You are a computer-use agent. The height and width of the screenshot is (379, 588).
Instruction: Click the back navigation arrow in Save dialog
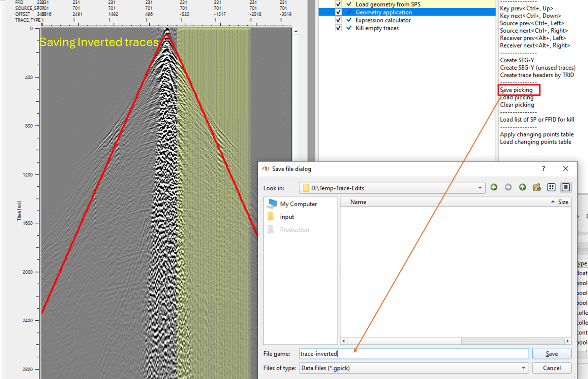point(494,187)
